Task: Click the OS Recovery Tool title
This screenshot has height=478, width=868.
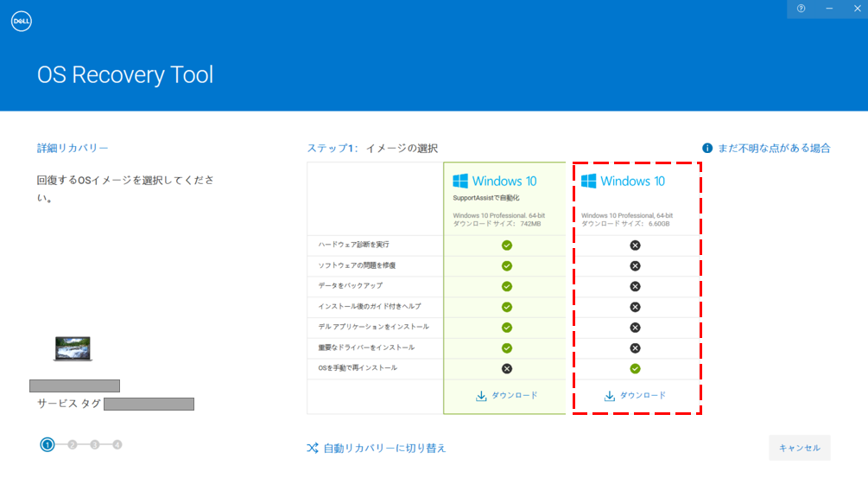Action: [x=125, y=75]
